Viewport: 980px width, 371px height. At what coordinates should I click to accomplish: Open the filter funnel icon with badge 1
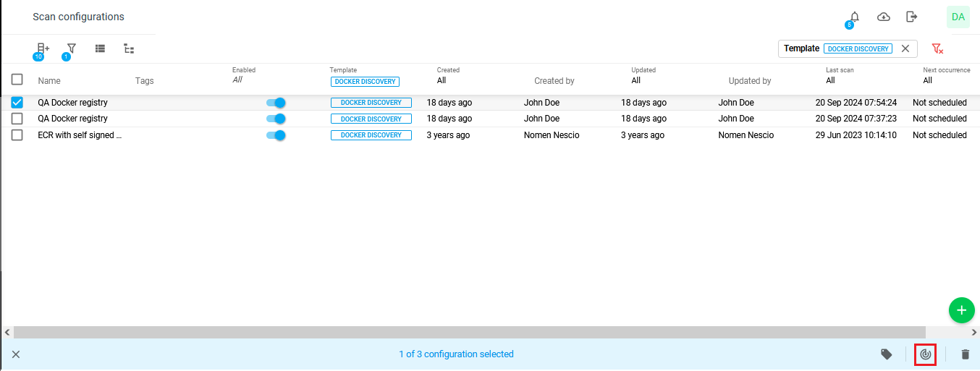[71, 48]
